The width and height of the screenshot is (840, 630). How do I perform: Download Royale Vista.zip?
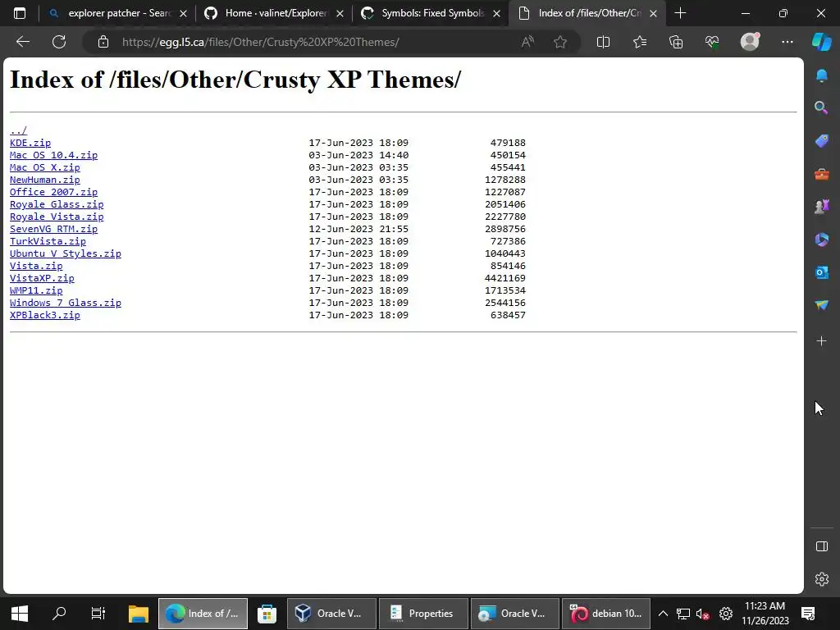57,217
